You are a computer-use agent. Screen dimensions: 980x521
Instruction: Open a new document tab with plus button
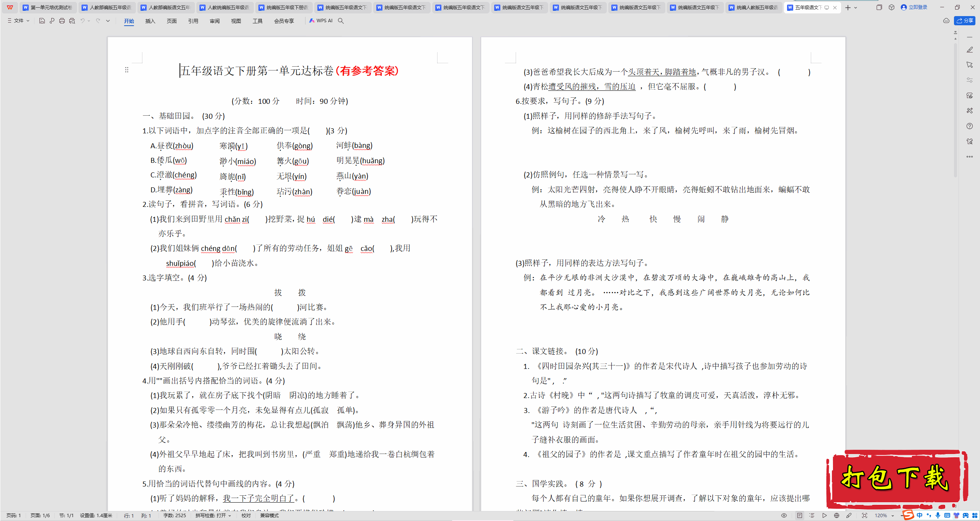[x=848, y=8]
